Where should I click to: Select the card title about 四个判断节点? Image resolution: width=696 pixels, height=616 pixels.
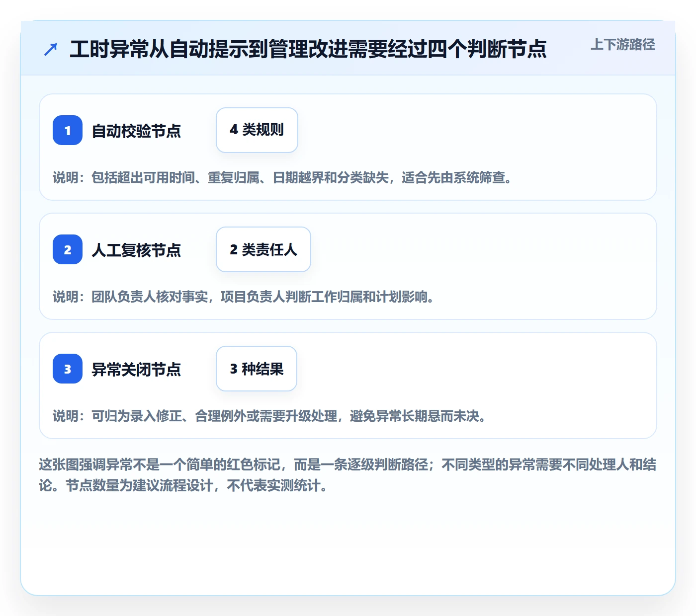(308, 49)
